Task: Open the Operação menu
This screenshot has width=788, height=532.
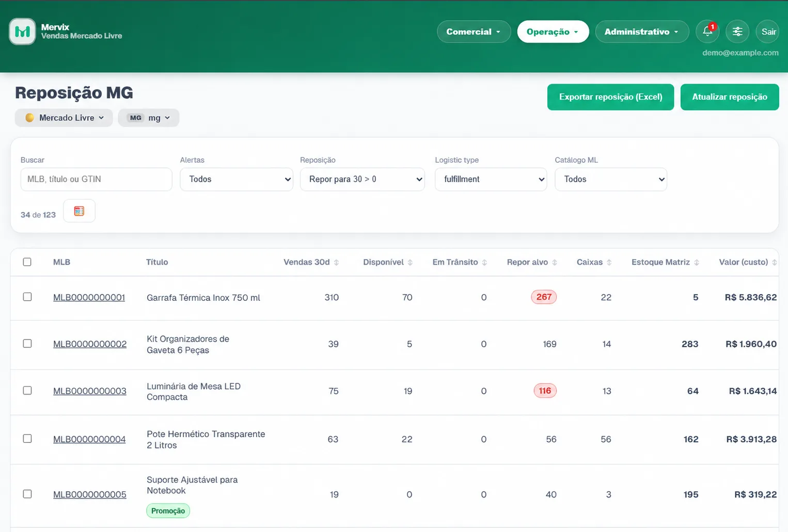Action: pos(553,31)
